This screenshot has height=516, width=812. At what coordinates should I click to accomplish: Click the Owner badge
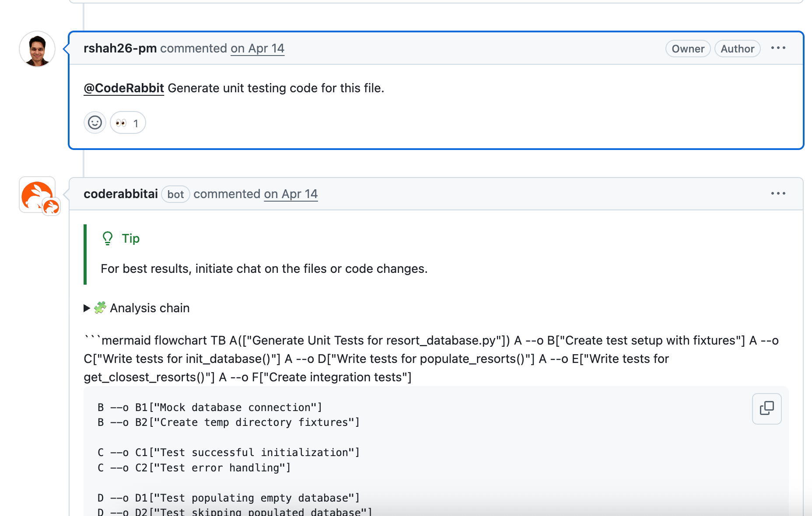point(688,49)
